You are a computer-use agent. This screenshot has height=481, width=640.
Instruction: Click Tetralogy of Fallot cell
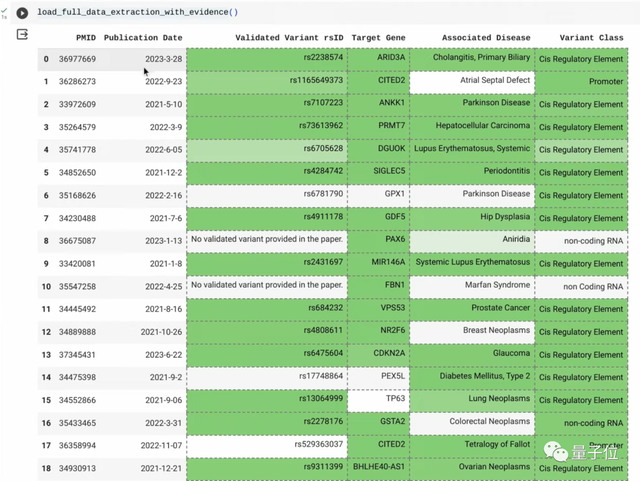coord(472,446)
